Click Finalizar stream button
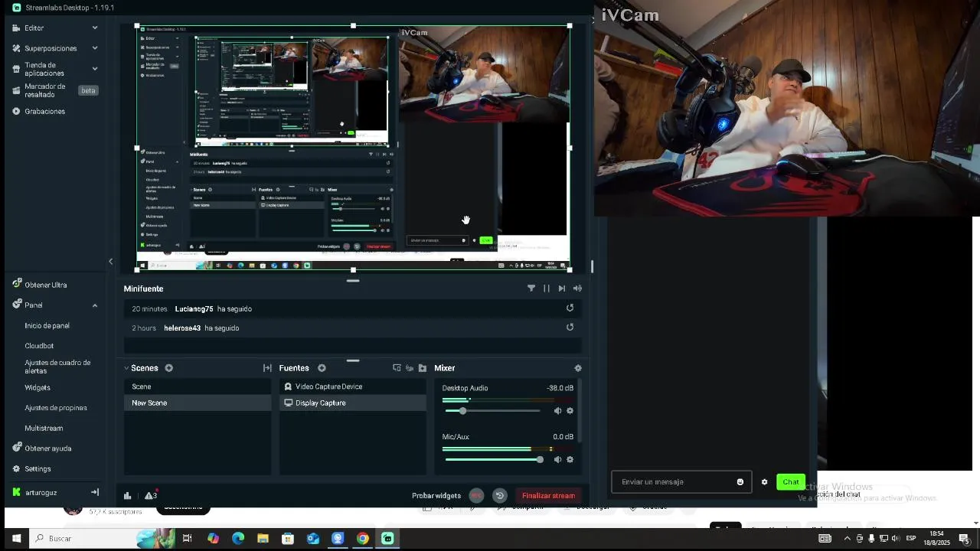Screen dimensions: 980x551 coord(548,496)
